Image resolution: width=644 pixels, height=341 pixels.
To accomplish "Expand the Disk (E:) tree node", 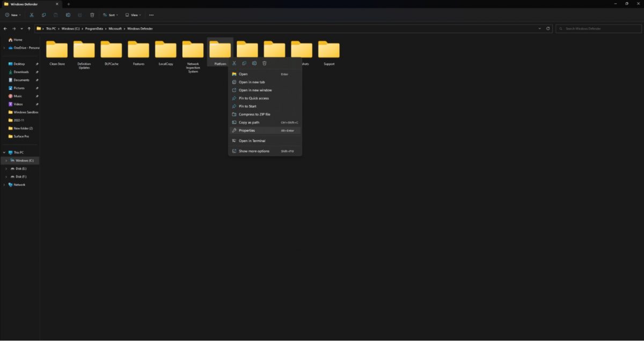I will tap(6, 168).
